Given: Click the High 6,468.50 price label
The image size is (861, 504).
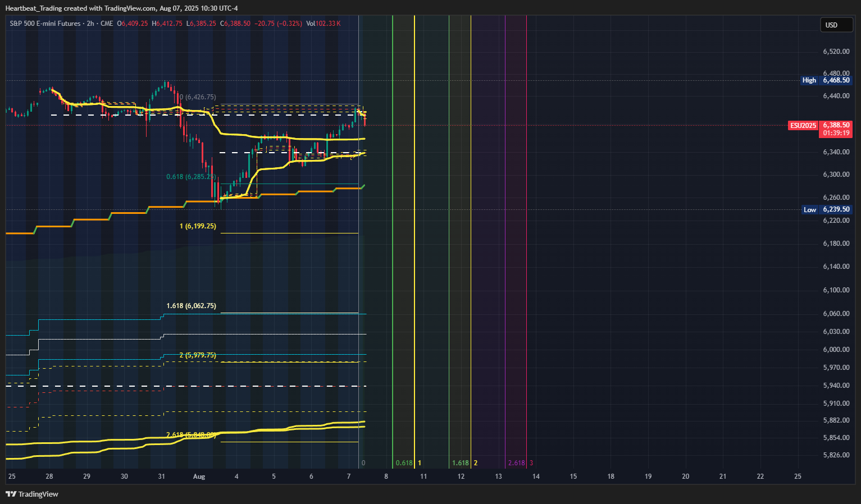Looking at the screenshot, I should (826, 80).
